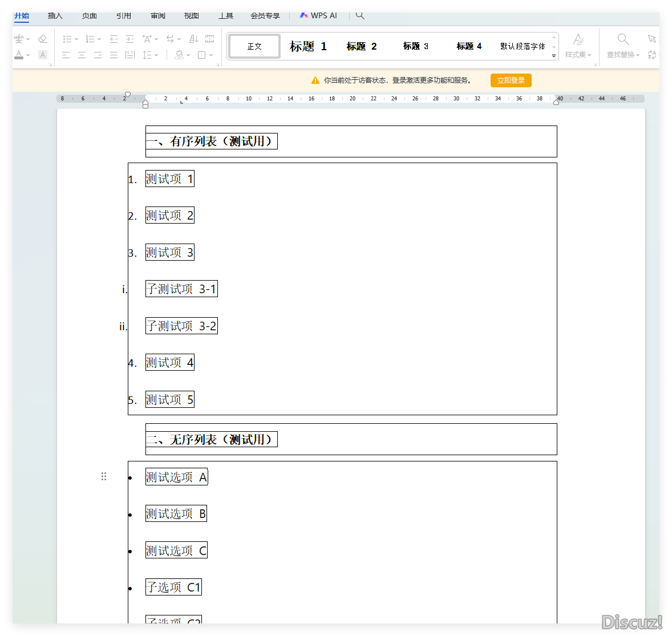Open the bullet list dropdown arrow
This screenshot has width=672, height=636.
click(76, 39)
